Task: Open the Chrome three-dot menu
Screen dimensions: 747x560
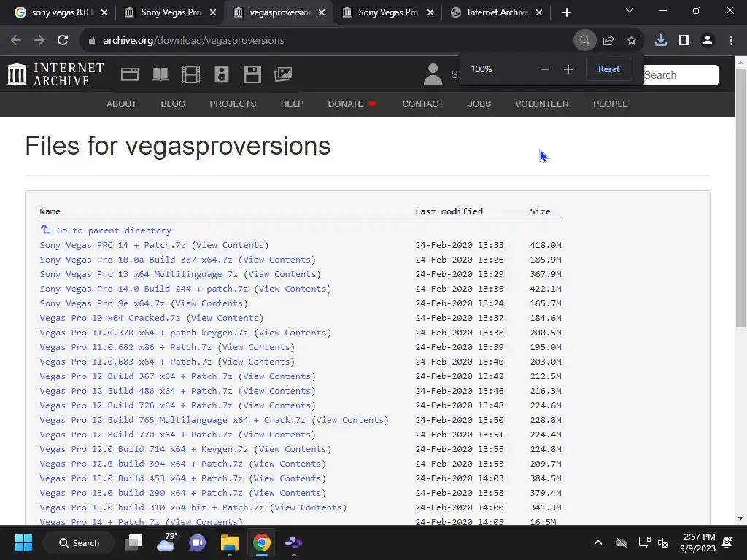Action: 731,40
